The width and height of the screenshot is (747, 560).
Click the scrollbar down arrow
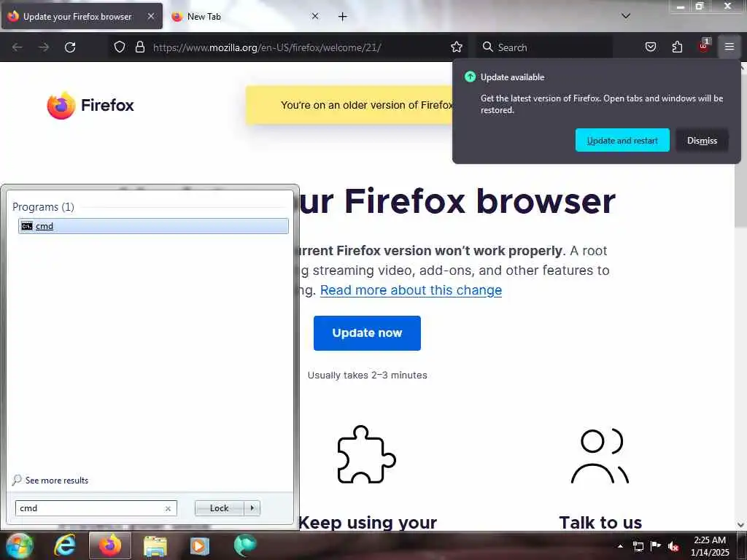pyautogui.click(x=741, y=525)
